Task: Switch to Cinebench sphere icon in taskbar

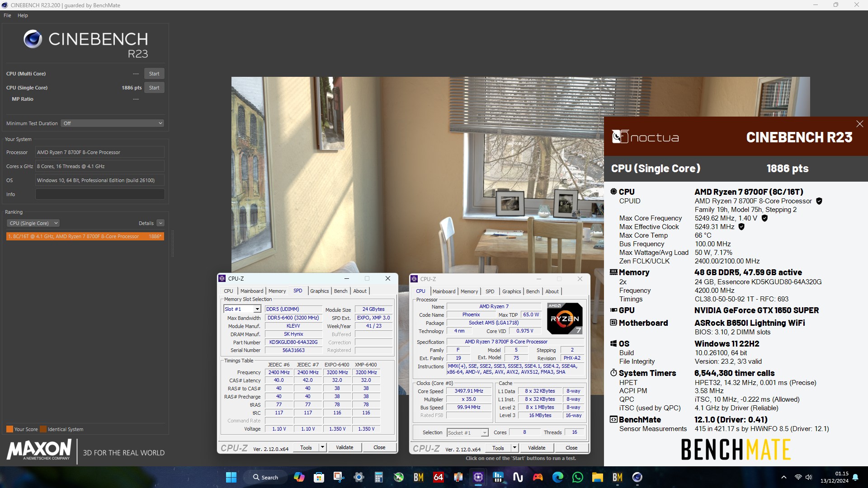Action: (x=637, y=477)
